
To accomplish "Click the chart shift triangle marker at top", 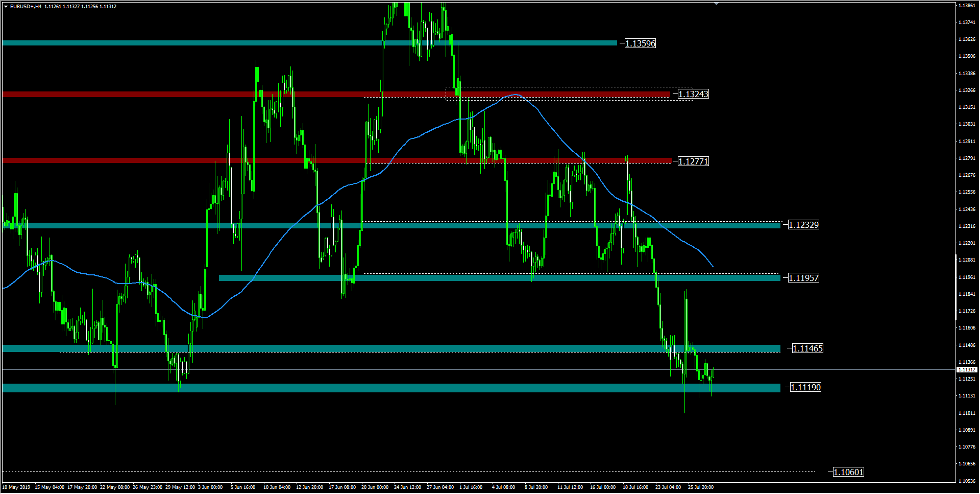I will click(x=716, y=4).
